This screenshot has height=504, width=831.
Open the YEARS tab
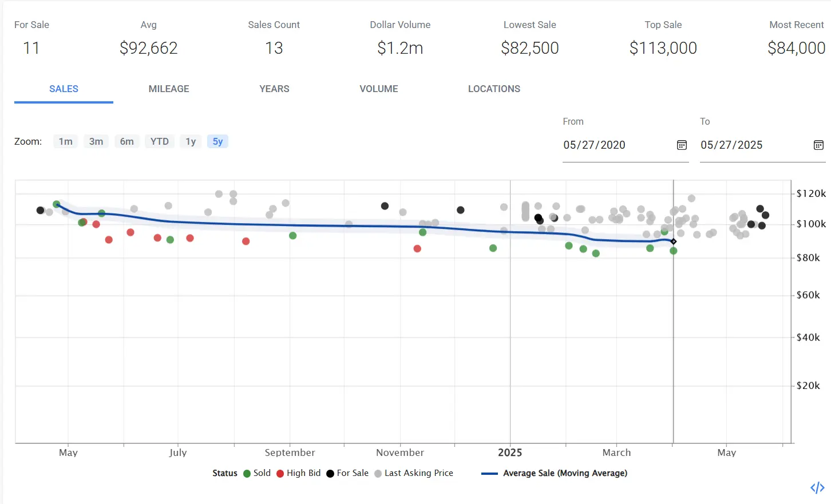click(x=274, y=89)
